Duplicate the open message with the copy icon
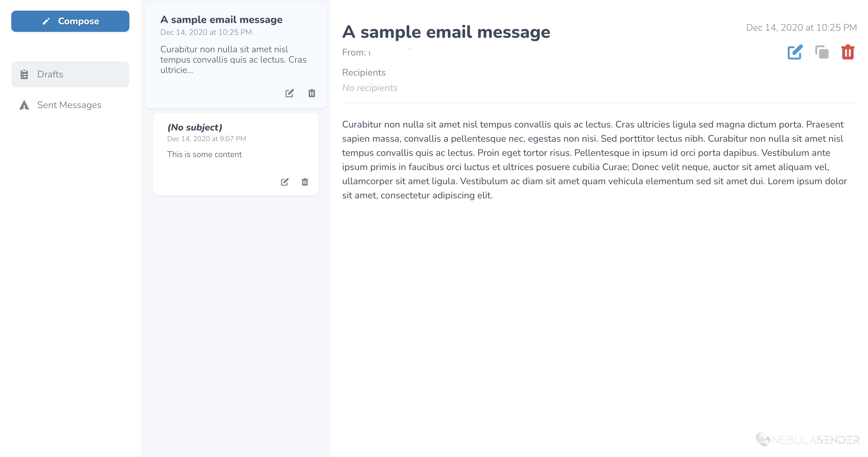Screen dimensions: 868x457 (822, 52)
